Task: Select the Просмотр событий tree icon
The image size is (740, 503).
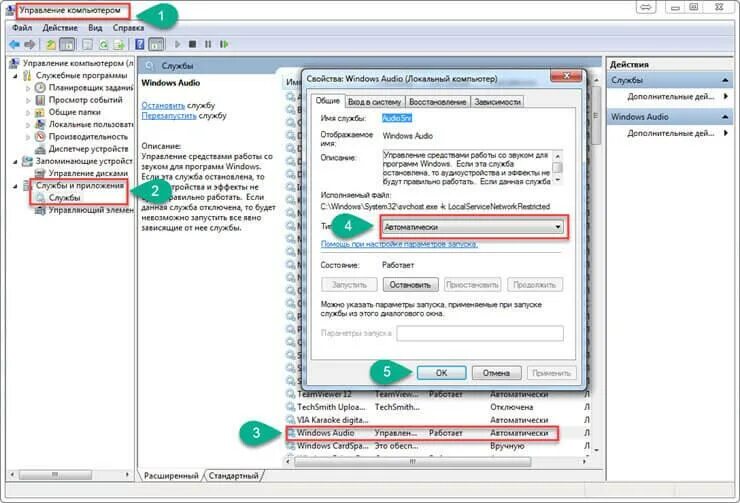Action: 41,100
